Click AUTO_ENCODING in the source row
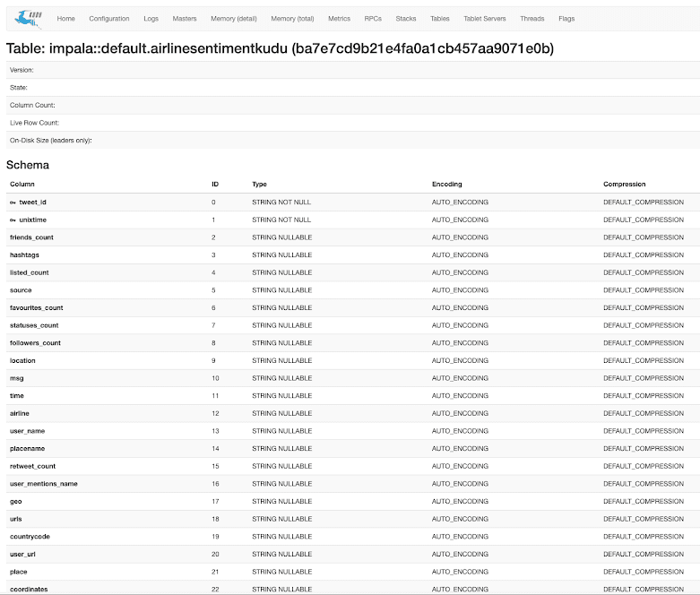The image size is (700, 595). 460,290
